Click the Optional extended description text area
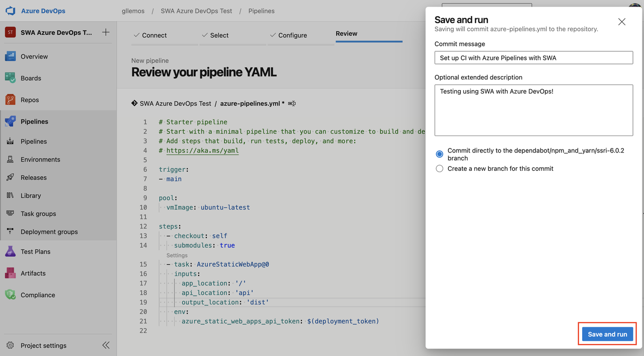Screen dimensions: 644x356 (x=533, y=110)
